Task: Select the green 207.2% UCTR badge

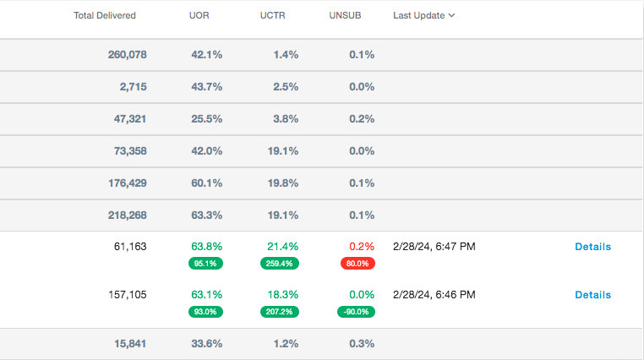Action: coord(278,312)
